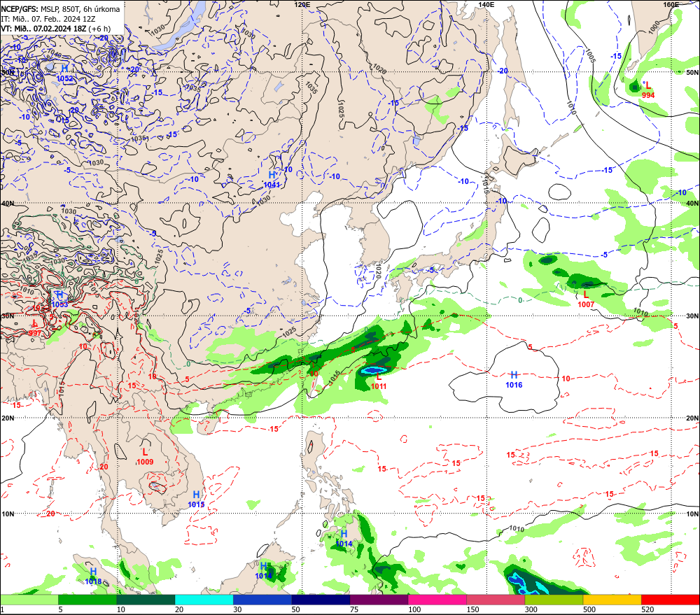The width and height of the screenshot is (700, 615).
Task: Select the high pressure marker H 1053
Action: (x=59, y=299)
